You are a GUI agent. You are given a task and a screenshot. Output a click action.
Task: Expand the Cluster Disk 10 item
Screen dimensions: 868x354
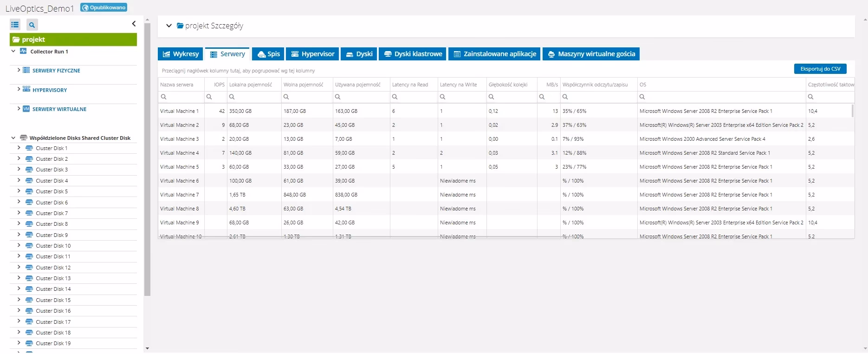pos(19,245)
